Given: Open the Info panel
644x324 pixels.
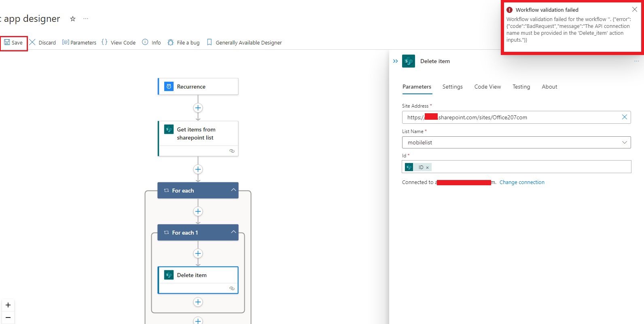Looking at the screenshot, I should click(x=151, y=42).
